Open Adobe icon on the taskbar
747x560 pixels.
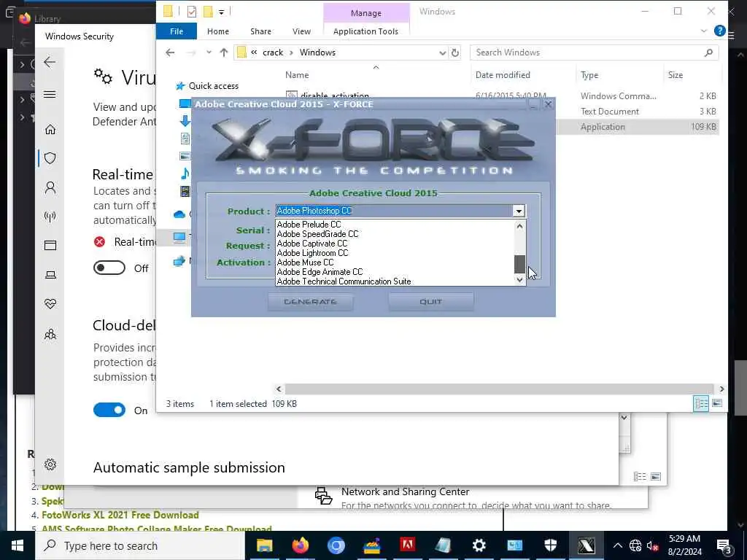tap(407, 545)
